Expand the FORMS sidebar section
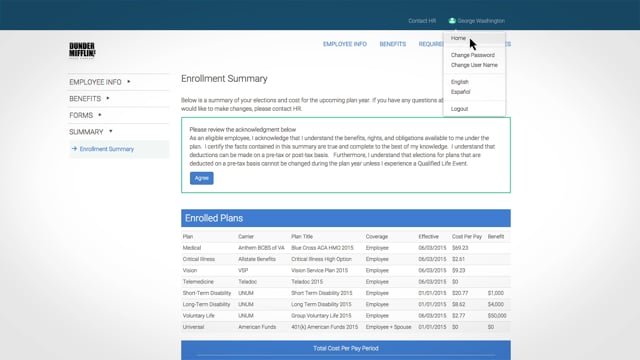640x360 pixels. pos(85,116)
